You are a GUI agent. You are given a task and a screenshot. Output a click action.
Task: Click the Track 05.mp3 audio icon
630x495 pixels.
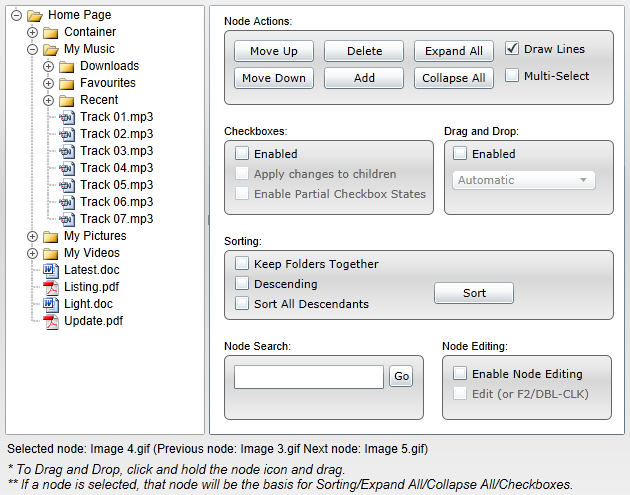click(x=67, y=185)
